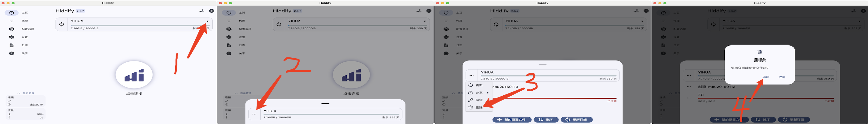This screenshot has height=124, width=868.
Task: Expand YIHUA profile dropdown arrow in first window
Action: point(208,21)
